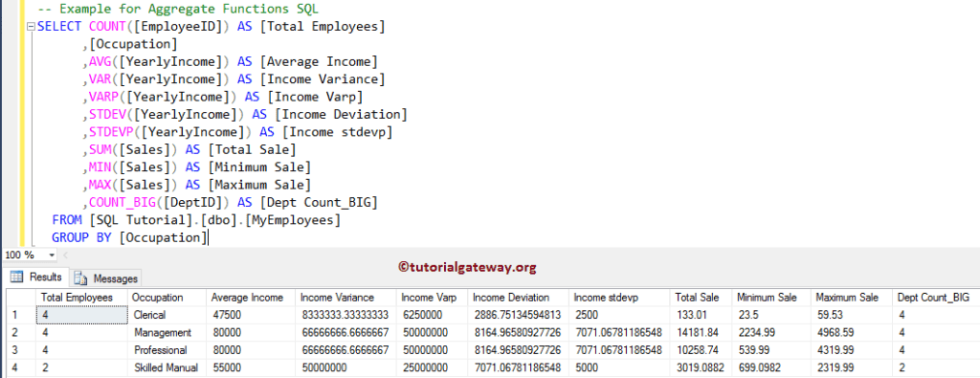The image size is (980, 378).
Task: Collapse the SELECT statement outline toggle
Action: 32,28
